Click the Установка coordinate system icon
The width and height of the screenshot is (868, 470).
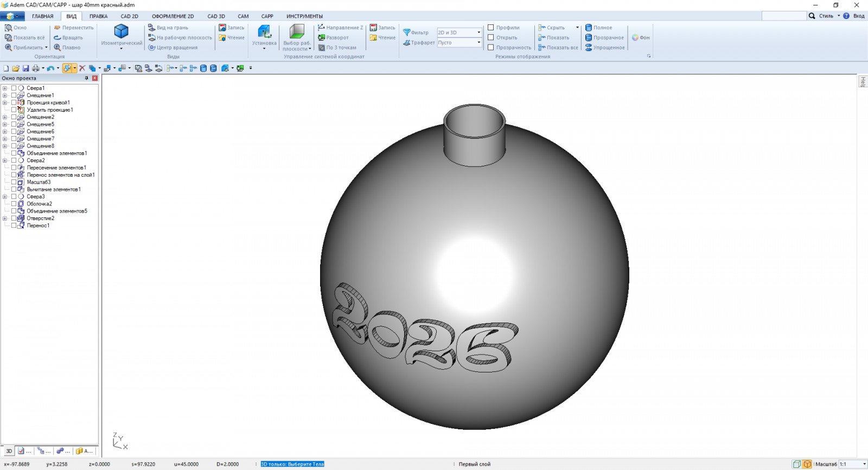coord(264,31)
